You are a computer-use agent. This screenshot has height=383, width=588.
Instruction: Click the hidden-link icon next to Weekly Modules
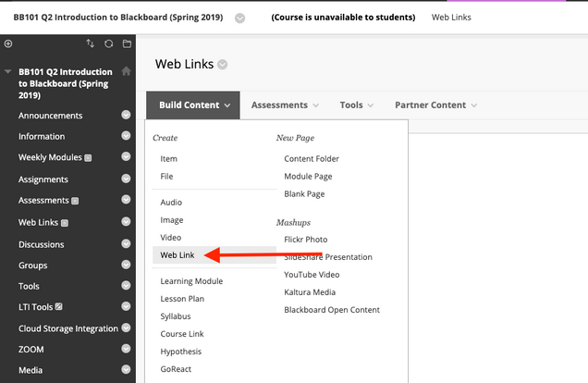88,158
